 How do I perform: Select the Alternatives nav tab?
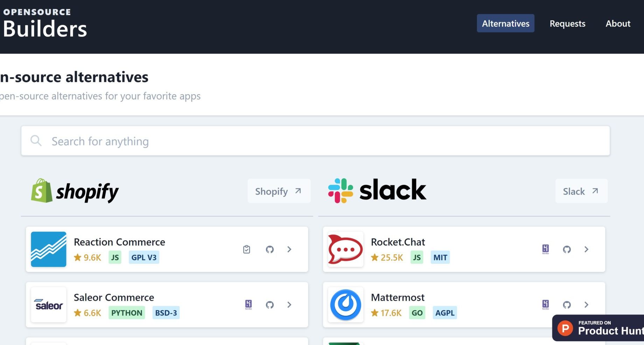point(505,23)
